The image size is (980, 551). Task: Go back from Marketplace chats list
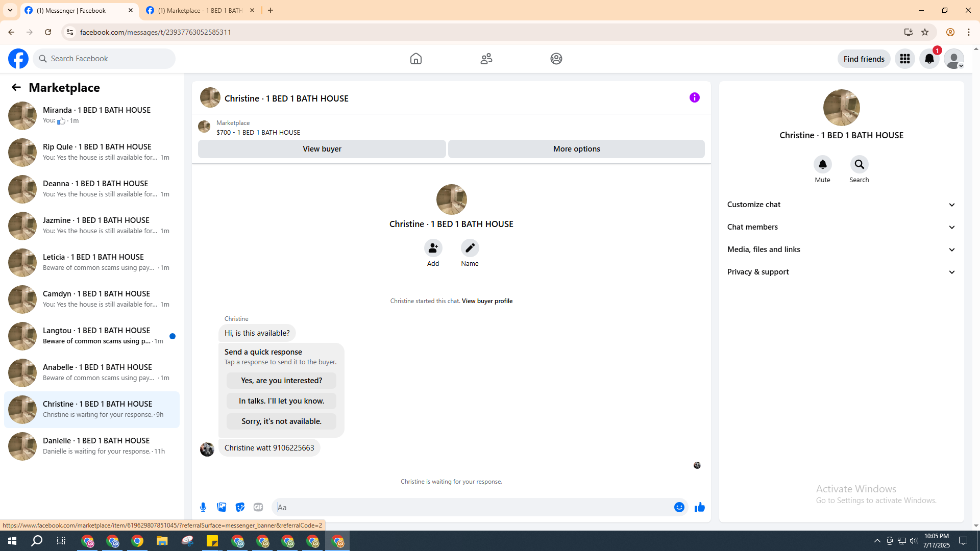(x=16, y=87)
